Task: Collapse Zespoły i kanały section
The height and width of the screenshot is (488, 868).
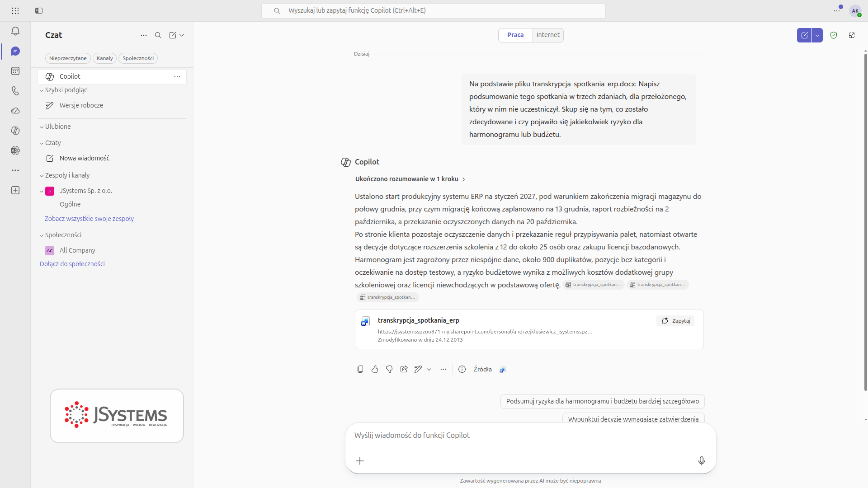Action: [42, 176]
